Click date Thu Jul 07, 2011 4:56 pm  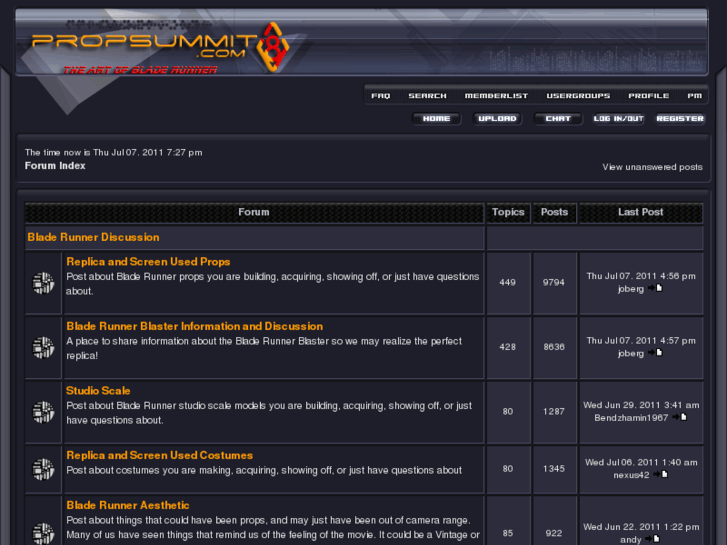pos(641,276)
